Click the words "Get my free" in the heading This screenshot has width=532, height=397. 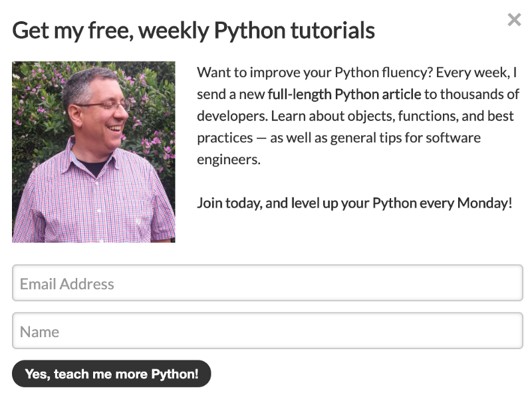[64, 30]
